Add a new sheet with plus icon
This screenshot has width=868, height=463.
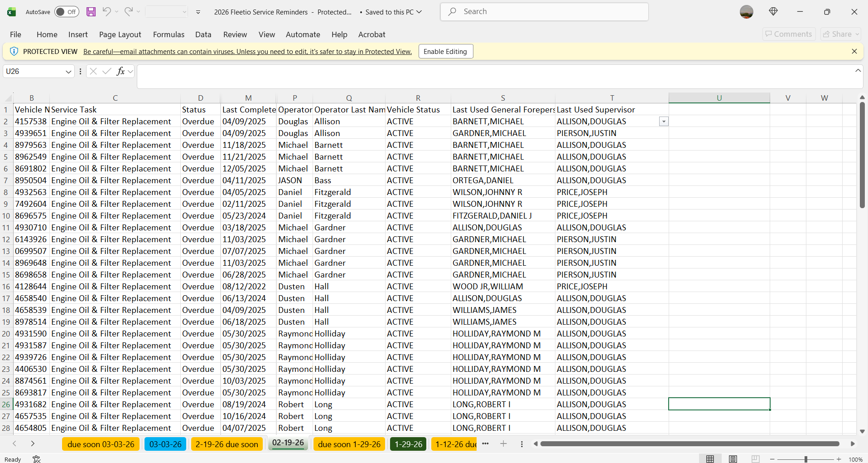(503, 444)
